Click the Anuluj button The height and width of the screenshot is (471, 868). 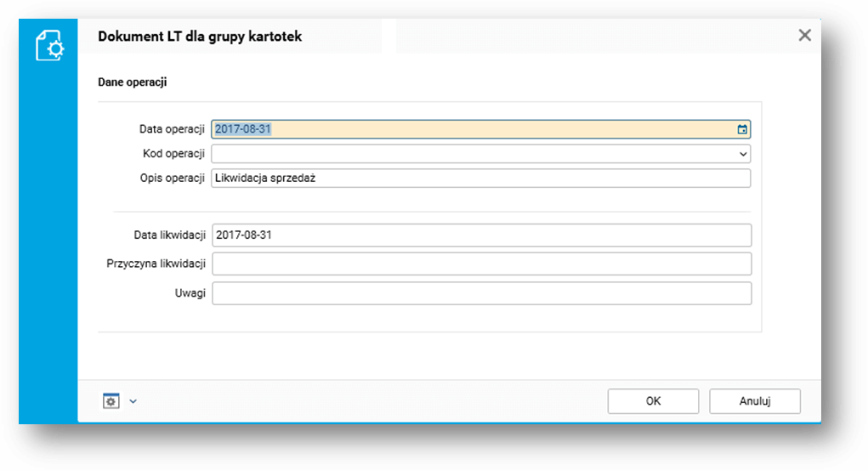click(755, 401)
